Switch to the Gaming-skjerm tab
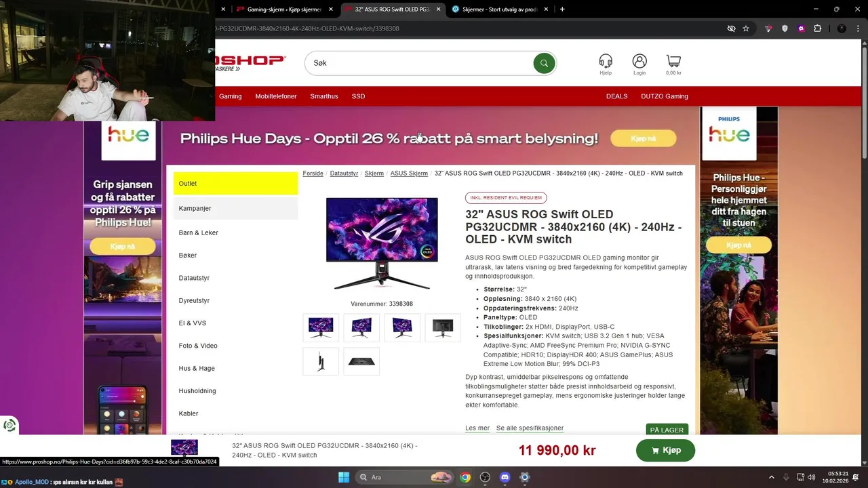The width and height of the screenshot is (868, 488). pyautogui.click(x=283, y=9)
